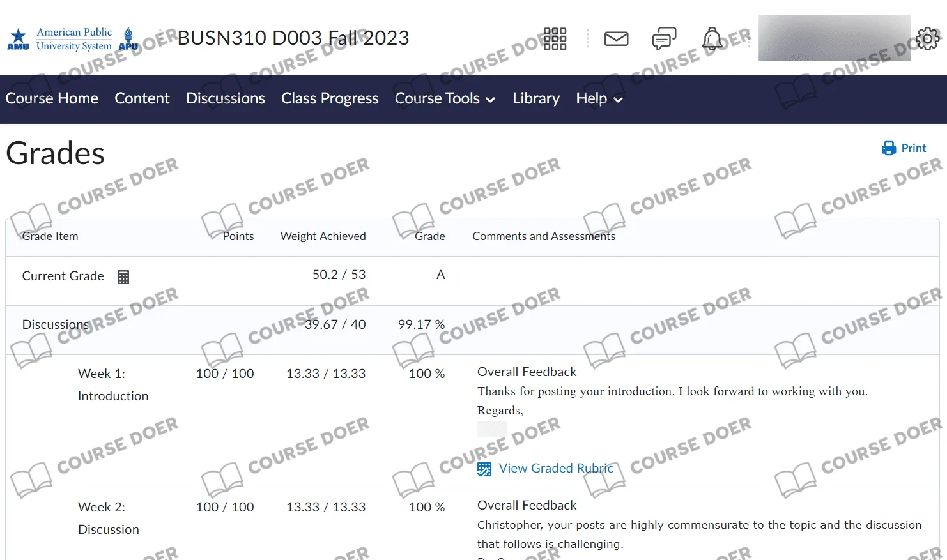Click the Weight Achieved column header
Viewport: 947px width, 560px height.
tap(323, 236)
